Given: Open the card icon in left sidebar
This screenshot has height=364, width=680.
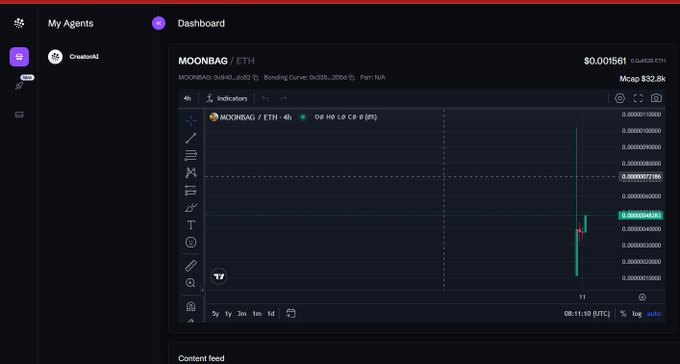Looking at the screenshot, I should (19, 115).
